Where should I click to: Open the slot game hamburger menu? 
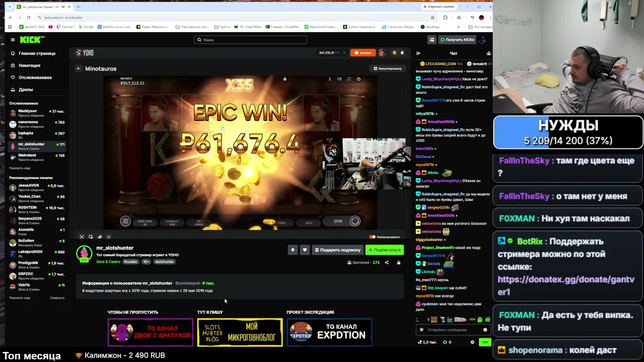pos(125,221)
